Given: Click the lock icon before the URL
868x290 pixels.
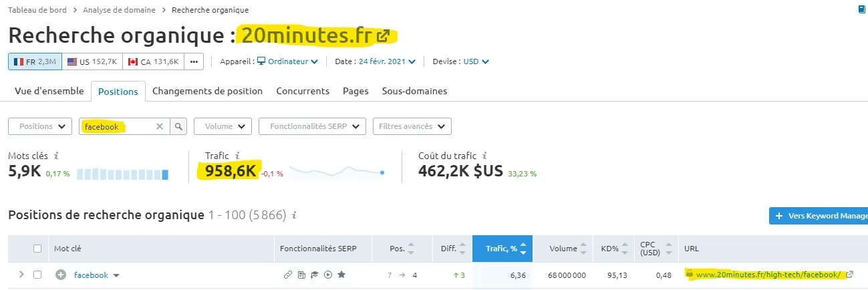Looking at the screenshot, I should point(689,274).
